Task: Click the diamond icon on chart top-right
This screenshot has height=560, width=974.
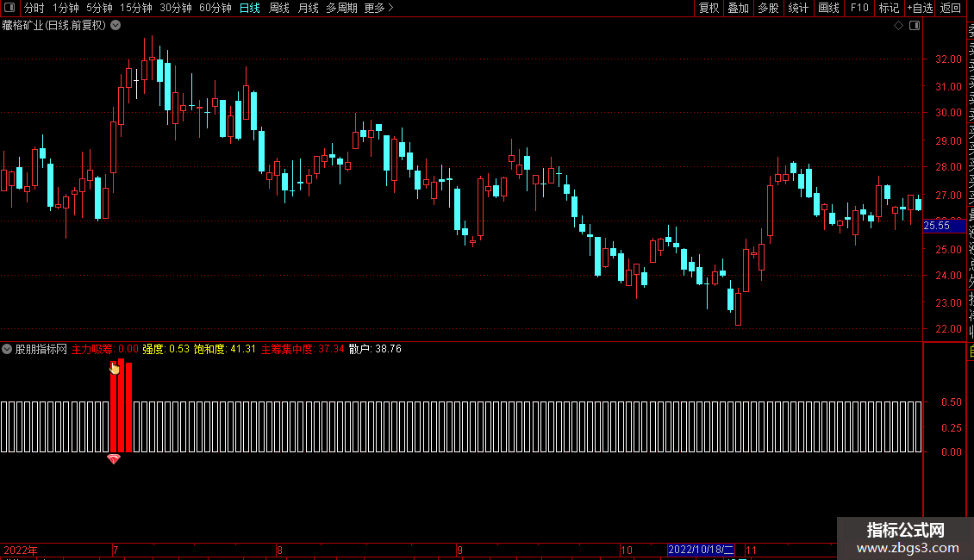Action: (x=898, y=26)
